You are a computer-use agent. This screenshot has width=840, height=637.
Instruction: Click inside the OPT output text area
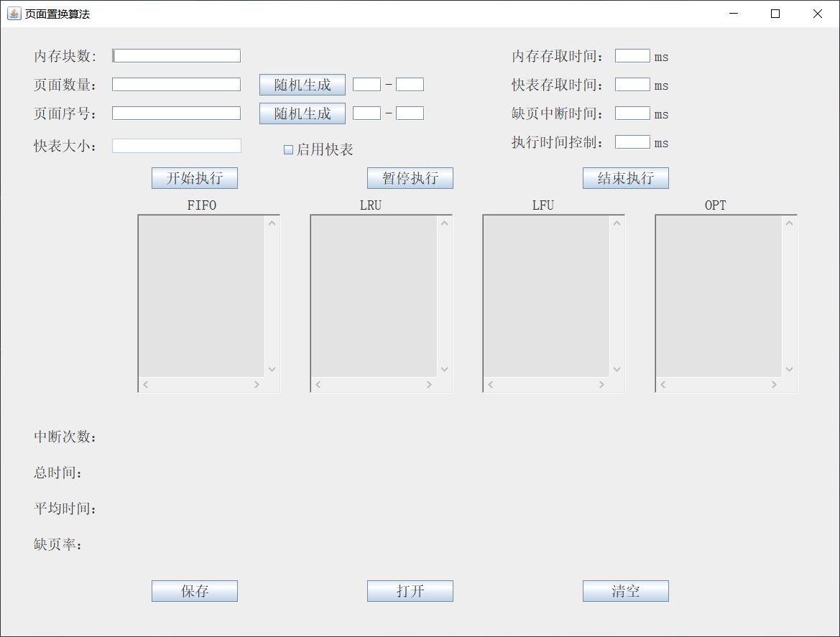coord(719,296)
